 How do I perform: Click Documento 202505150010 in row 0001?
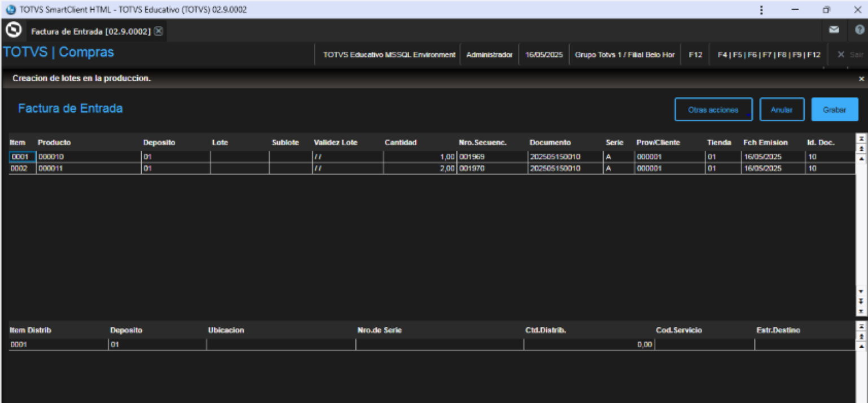click(x=565, y=156)
